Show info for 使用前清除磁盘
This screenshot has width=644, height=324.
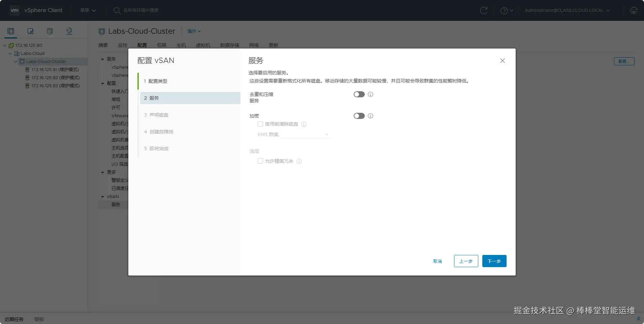304,124
